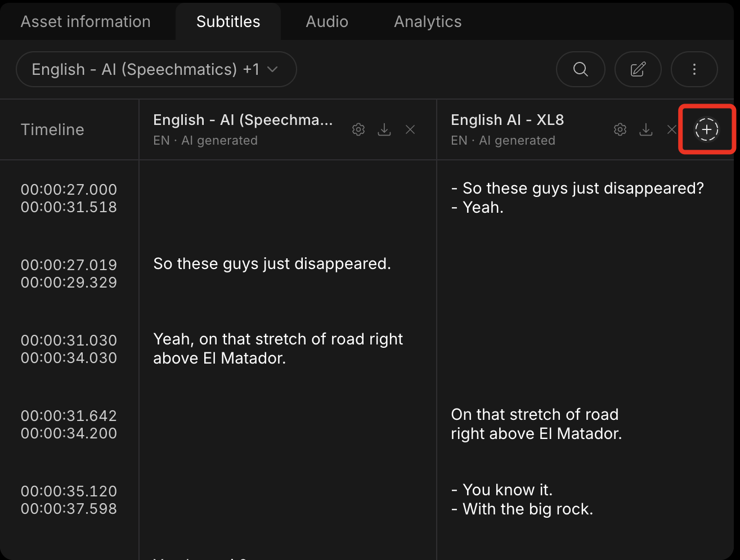Add another subtitle column with plus icon
The width and height of the screenshot is (740, 560).
coord(707,129)
